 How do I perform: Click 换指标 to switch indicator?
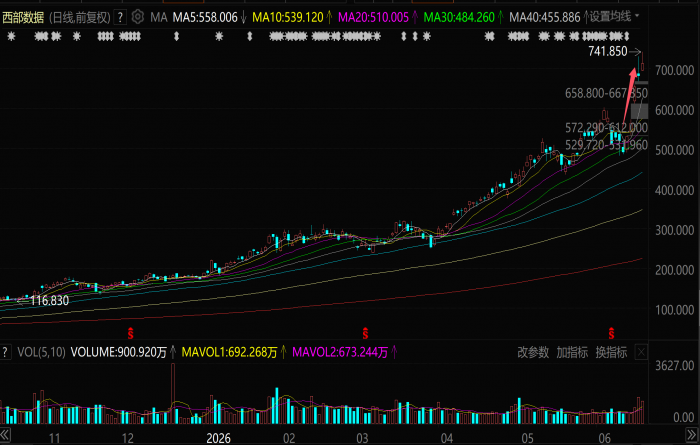click(611, 352)
